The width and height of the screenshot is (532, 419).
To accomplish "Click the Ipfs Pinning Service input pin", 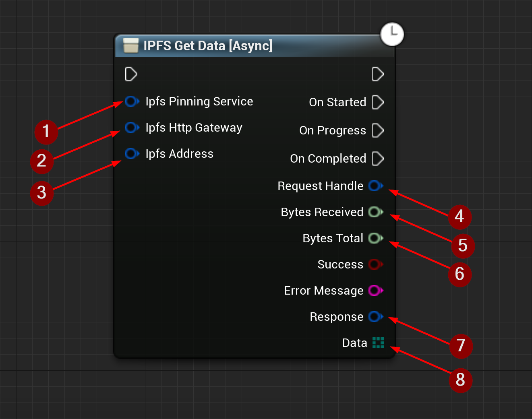I will (132, 101).
